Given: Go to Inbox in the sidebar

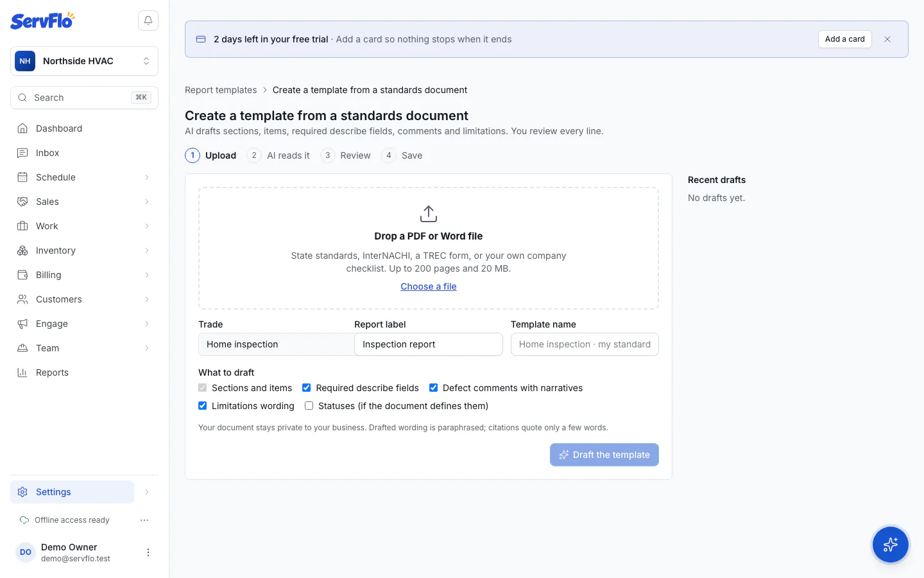Looking at the screenshot, I should point(85,153).
